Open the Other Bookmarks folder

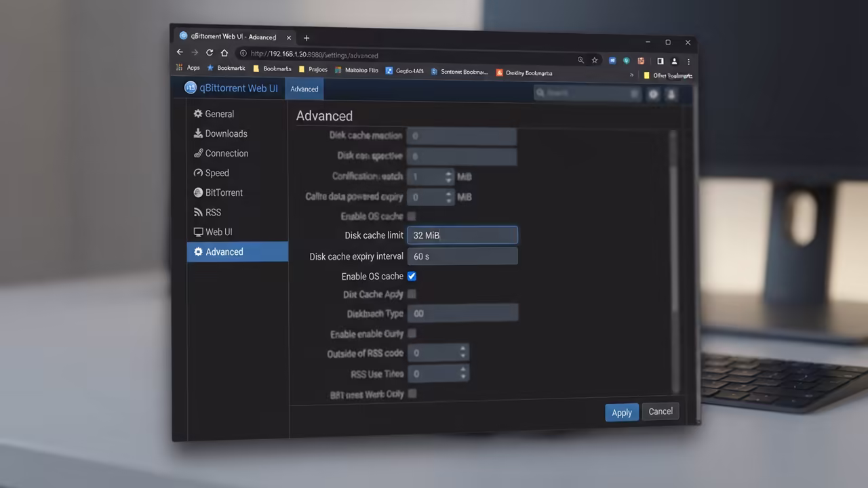click(x=668, y=75)
